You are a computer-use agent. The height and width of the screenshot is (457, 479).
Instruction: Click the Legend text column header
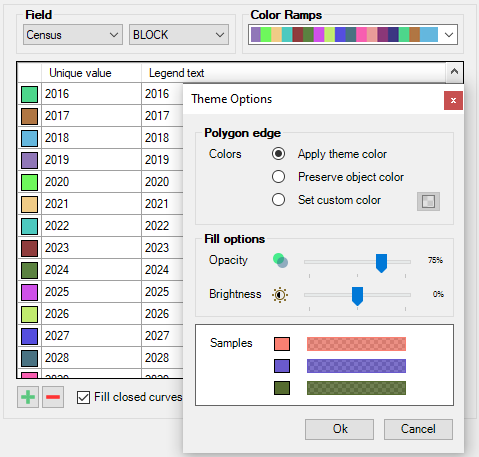point(176,73)
